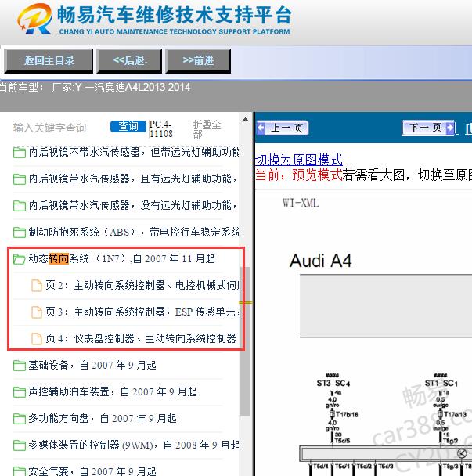Click folder icon beside 安全气囊
This screenshot has width=472, height=476.
(x=20, y=471)
